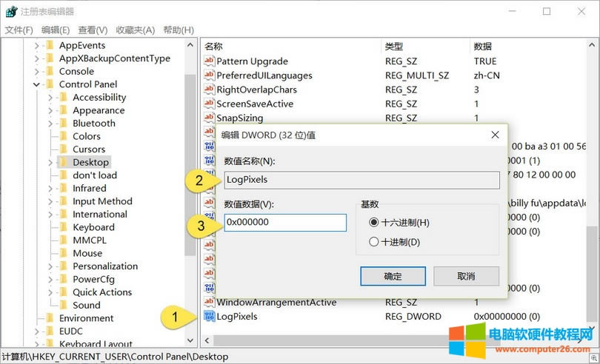Click the value list left scroll arrow
The height and width of the screenshot is (364, 600).
pyautogui.click(x=207, y=340)
